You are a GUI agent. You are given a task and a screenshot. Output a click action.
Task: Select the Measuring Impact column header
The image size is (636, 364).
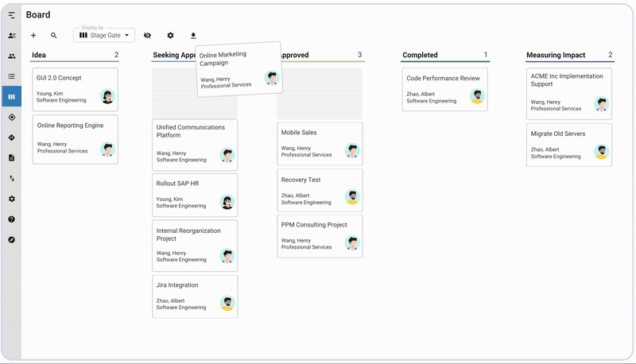pos(555,56)
